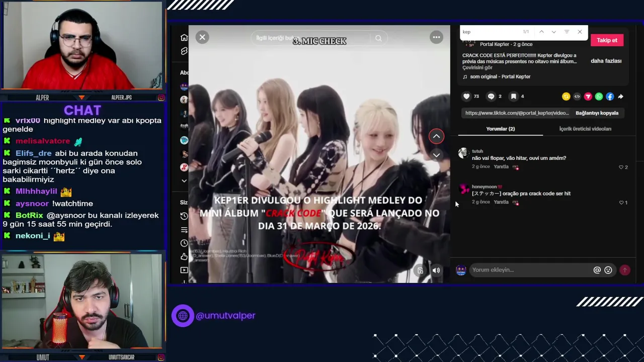Click chat username 'melisalvatore'
This screenshot has height=362, width=644.
tap(43, 141)
